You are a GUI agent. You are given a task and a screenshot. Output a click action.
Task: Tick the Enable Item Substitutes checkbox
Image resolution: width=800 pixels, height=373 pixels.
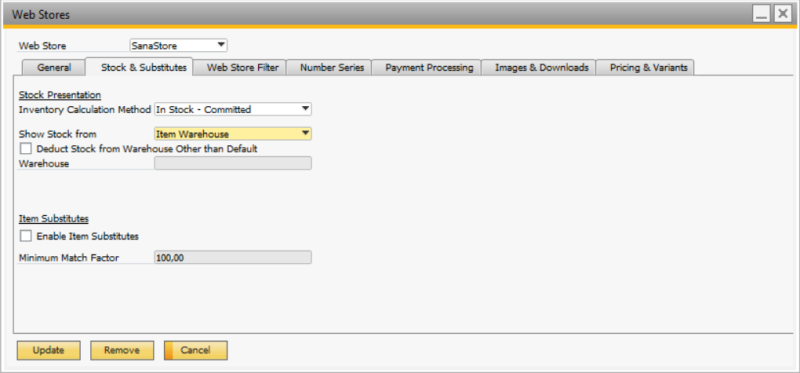click(26, 236)
